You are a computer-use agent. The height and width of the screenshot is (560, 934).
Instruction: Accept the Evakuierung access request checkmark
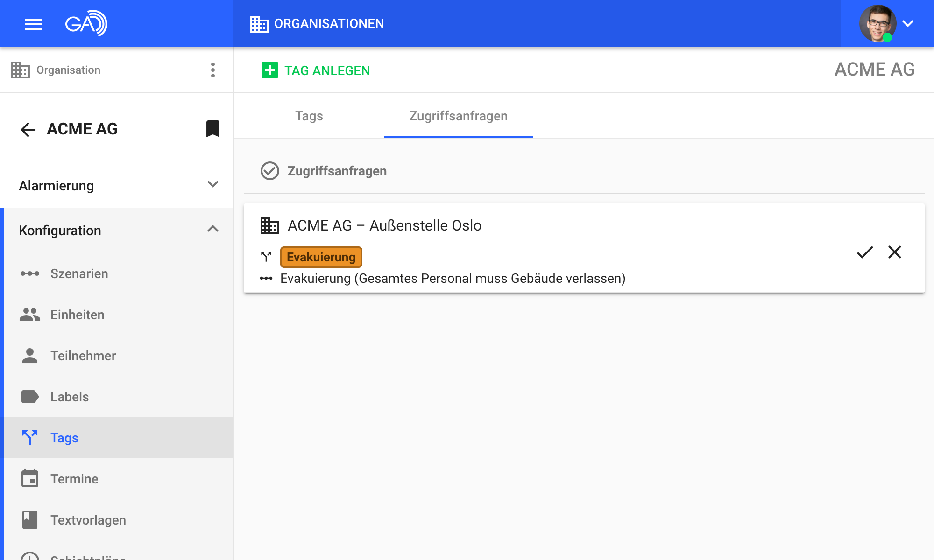tap(865, 252)
